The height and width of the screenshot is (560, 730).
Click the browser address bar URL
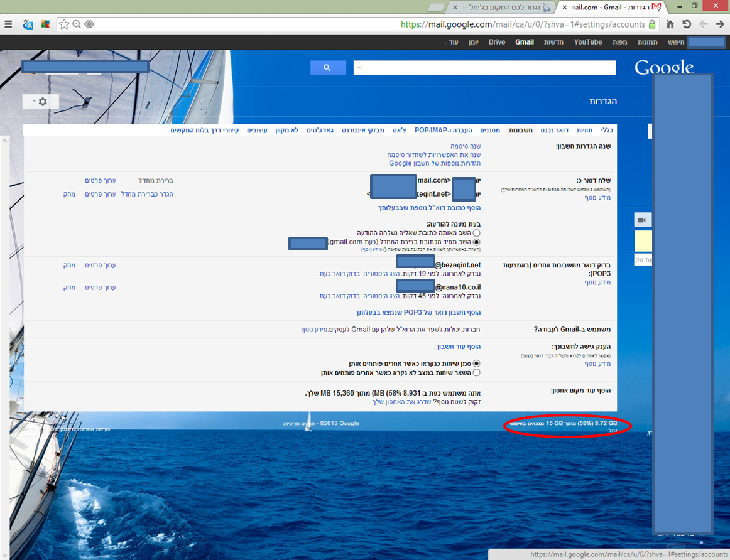[x=523, y=24]
